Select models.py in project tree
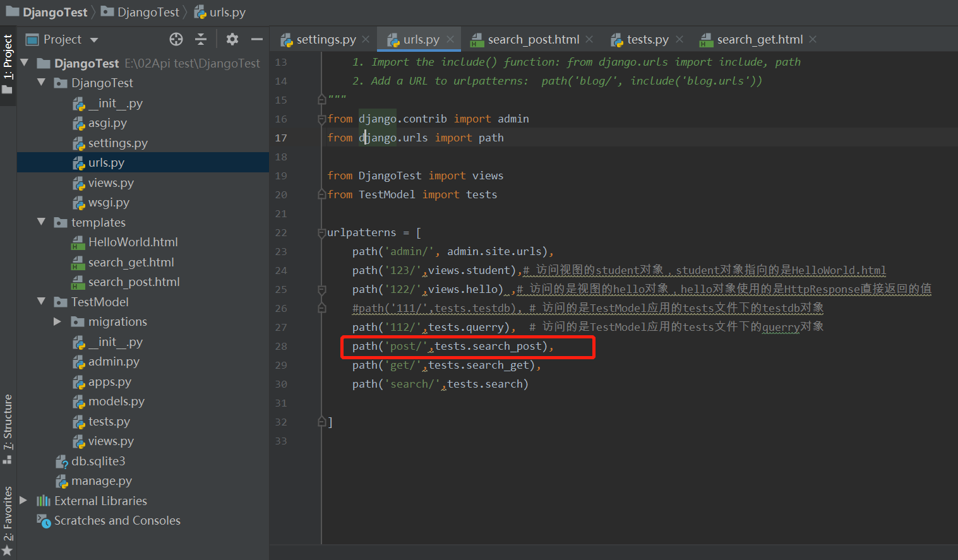Image resolution: width=958 pixels, height=560 pixels. point(116,401)
